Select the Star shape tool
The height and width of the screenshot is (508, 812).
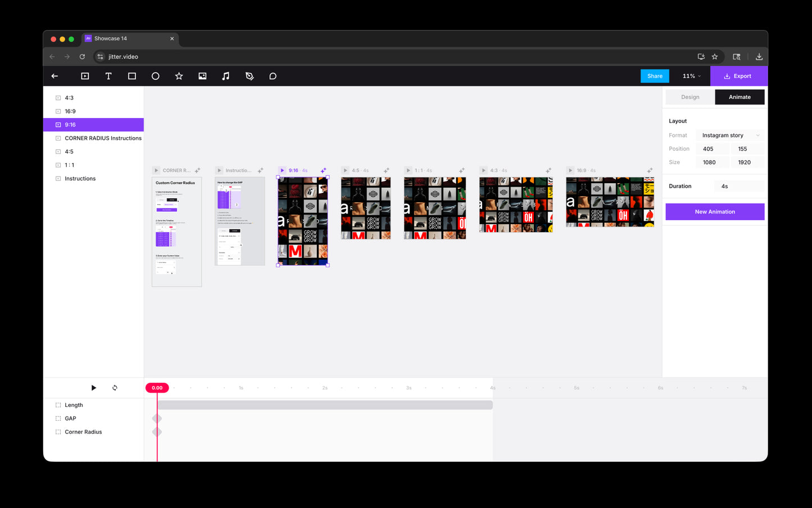pyautogui.click(x=179, y=76)
